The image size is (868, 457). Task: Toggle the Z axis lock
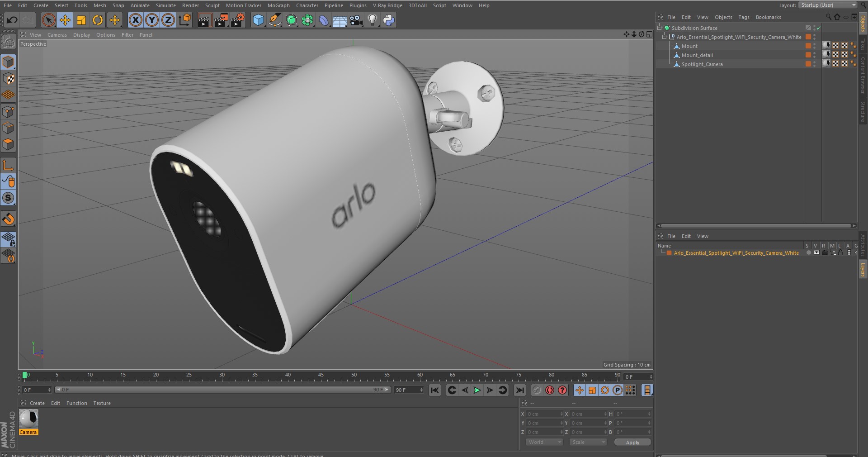click(168, 20)
